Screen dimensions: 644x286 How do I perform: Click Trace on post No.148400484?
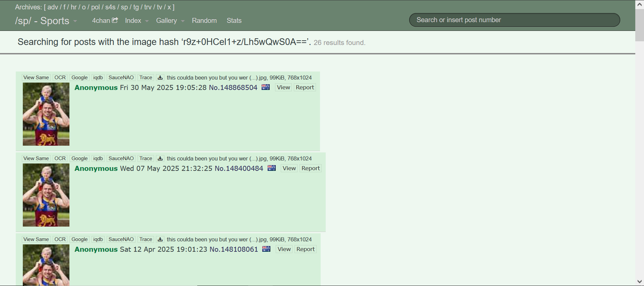pyautogui.click(x=146, y=158)
